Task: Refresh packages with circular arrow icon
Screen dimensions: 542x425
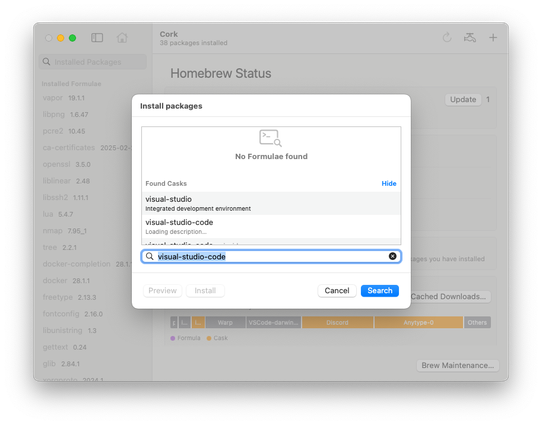Action: click(x=447, y=37)
